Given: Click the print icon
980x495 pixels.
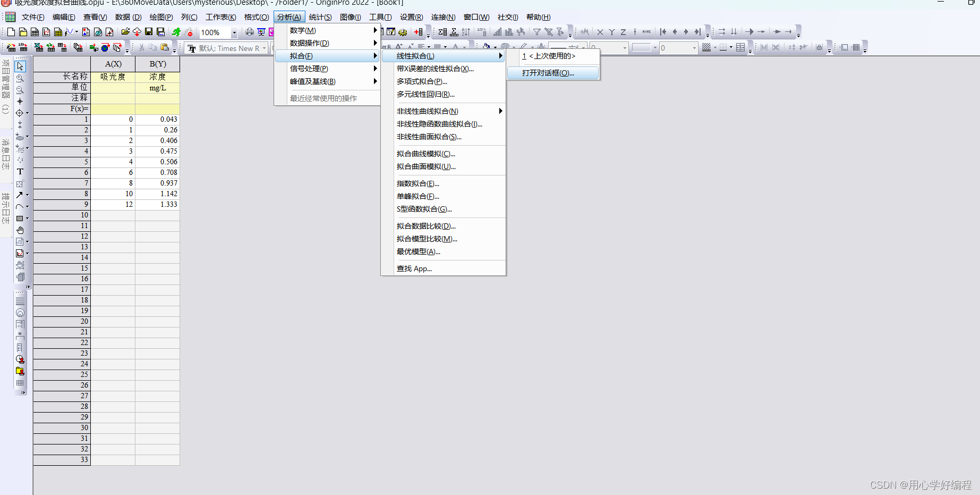Looking at the screenshot, I should pyautogui.click(x=249, y=32).
